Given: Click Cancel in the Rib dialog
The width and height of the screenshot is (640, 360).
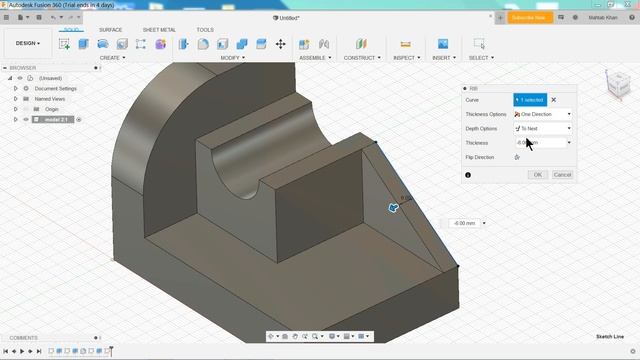Looking at the screenshot, I should tap(562, 175).
